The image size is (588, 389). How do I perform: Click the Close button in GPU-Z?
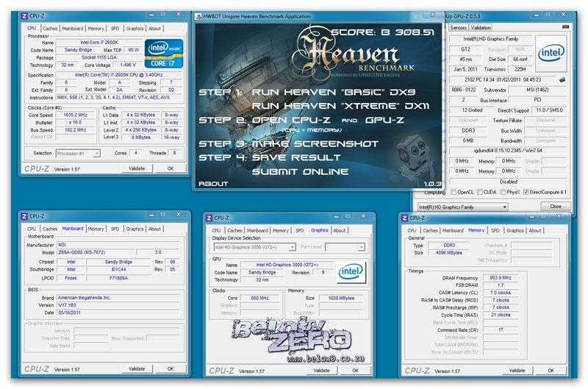556,207
